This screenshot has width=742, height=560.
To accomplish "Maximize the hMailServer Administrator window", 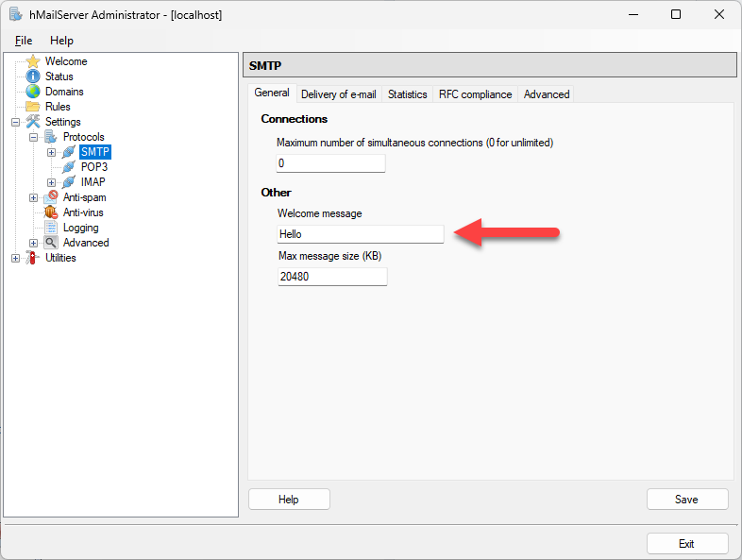I will pos(676,15).
